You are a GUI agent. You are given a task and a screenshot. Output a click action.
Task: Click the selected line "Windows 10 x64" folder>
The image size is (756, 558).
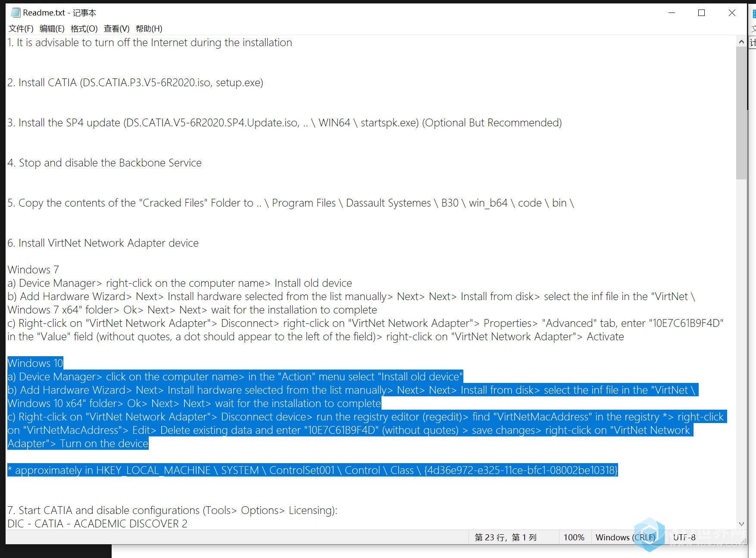pyautogui.click(x=194, y=404)
